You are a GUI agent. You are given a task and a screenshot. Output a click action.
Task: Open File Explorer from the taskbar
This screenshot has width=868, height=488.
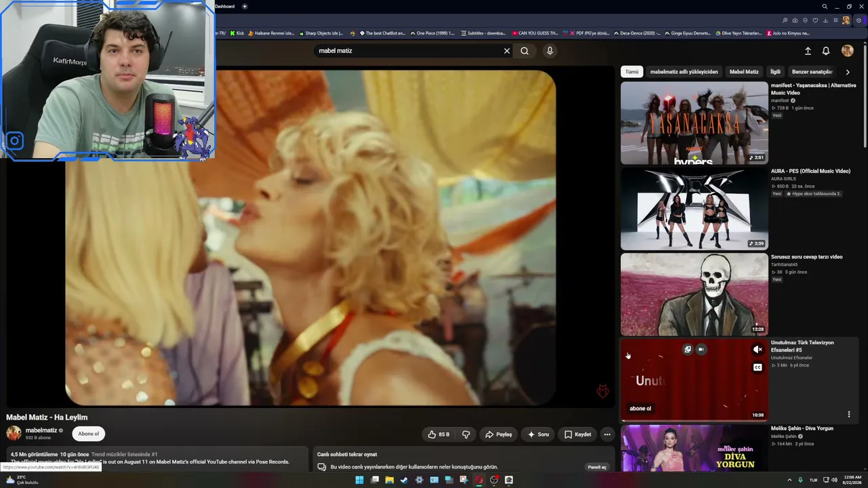[389, 480]
